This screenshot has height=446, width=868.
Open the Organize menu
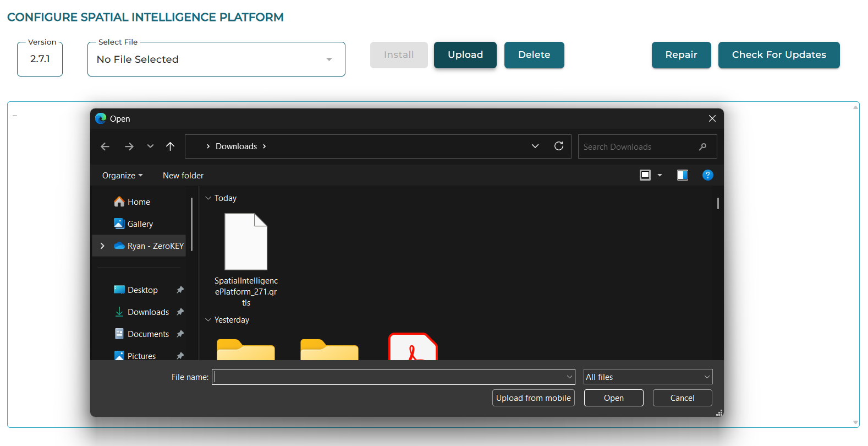click(x=122, y=176)
